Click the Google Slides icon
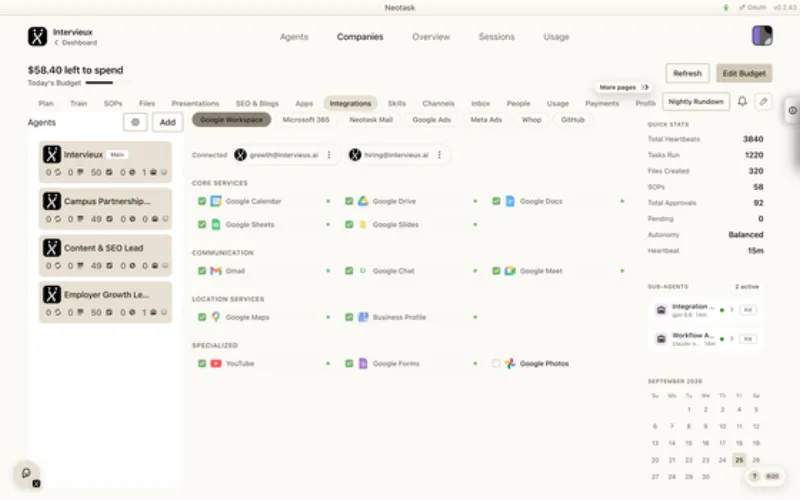Image resolution: width=800 pixels, height=500 pixels. (363, 224)
